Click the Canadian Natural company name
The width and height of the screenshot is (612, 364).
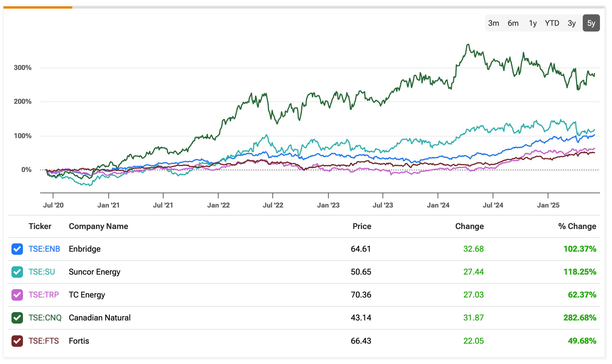[100, 318]
